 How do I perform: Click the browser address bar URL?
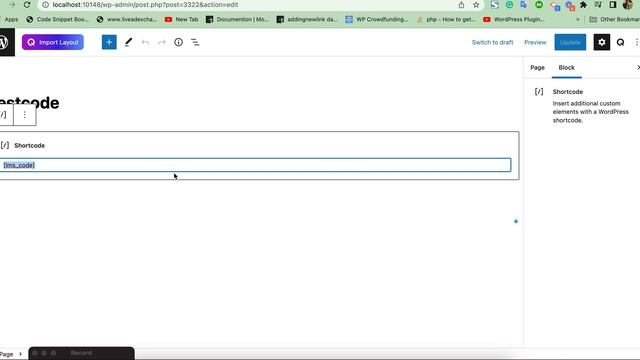145,5
